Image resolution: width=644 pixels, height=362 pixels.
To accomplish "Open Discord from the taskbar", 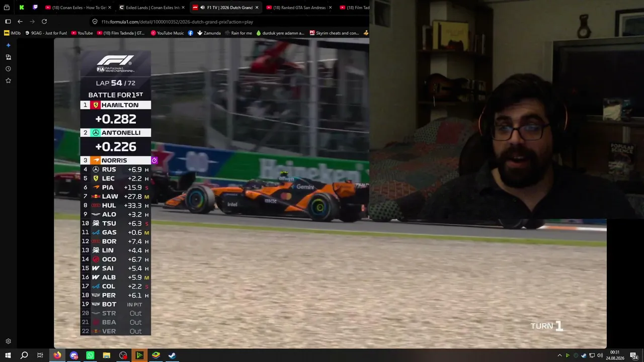I will pos(74,355).
